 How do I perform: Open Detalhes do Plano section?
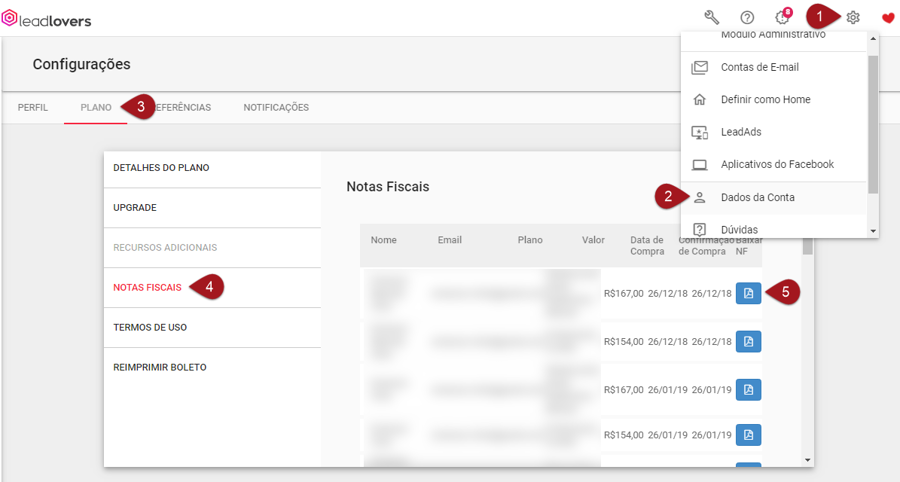click(x=161, y=168)
